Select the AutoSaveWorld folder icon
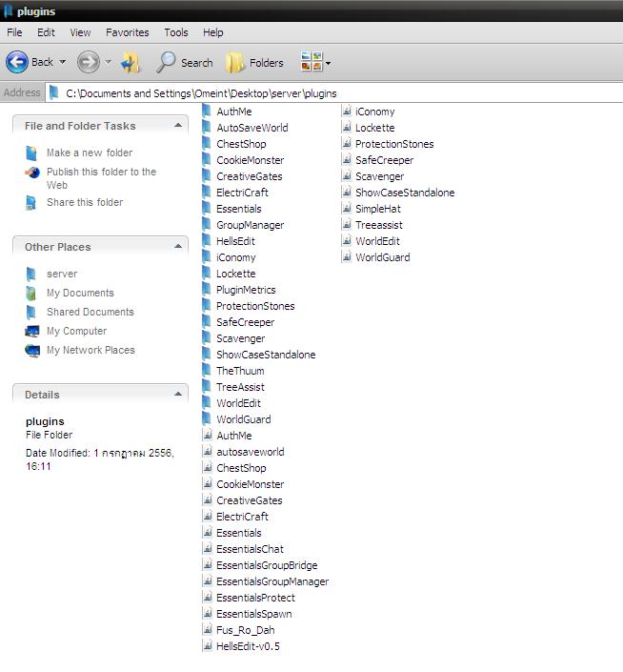This screenshot has height=672, width=623. pos(207,128)
